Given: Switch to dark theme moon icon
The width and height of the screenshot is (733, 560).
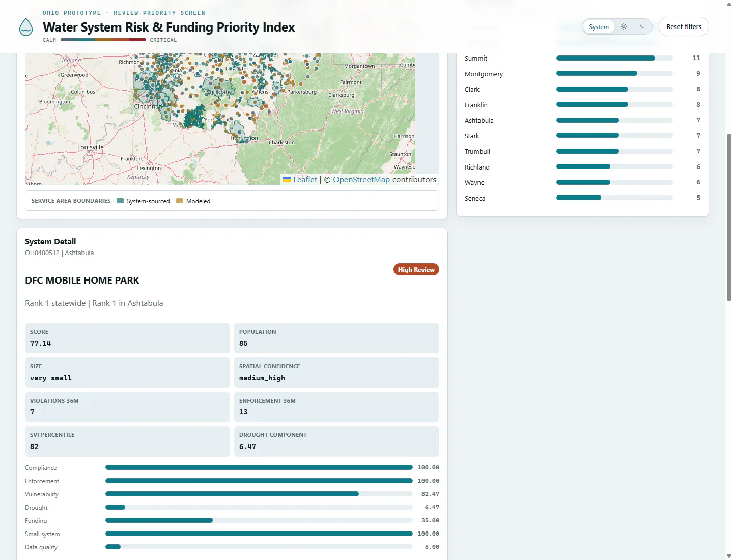Looking at the screenshot, I should (642, 27).
